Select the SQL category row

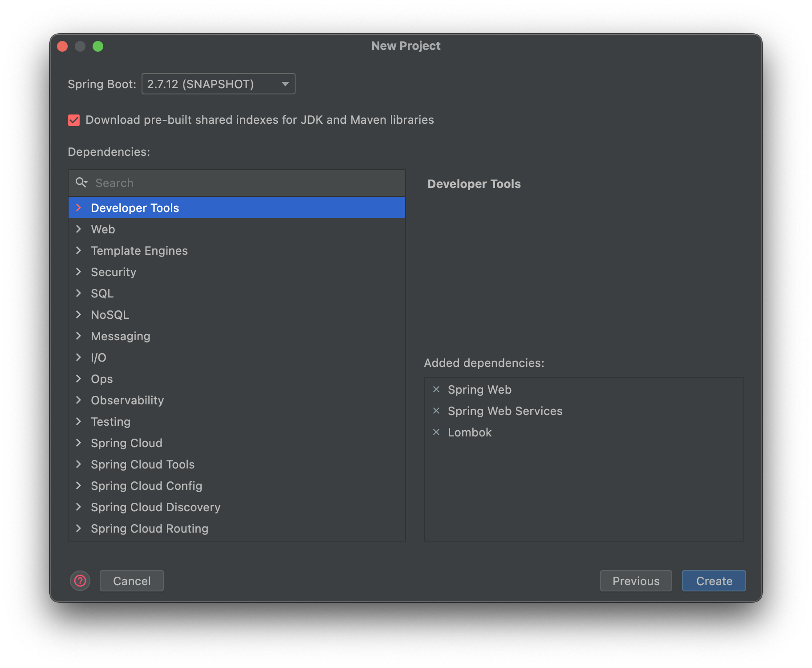coord(237,293)
